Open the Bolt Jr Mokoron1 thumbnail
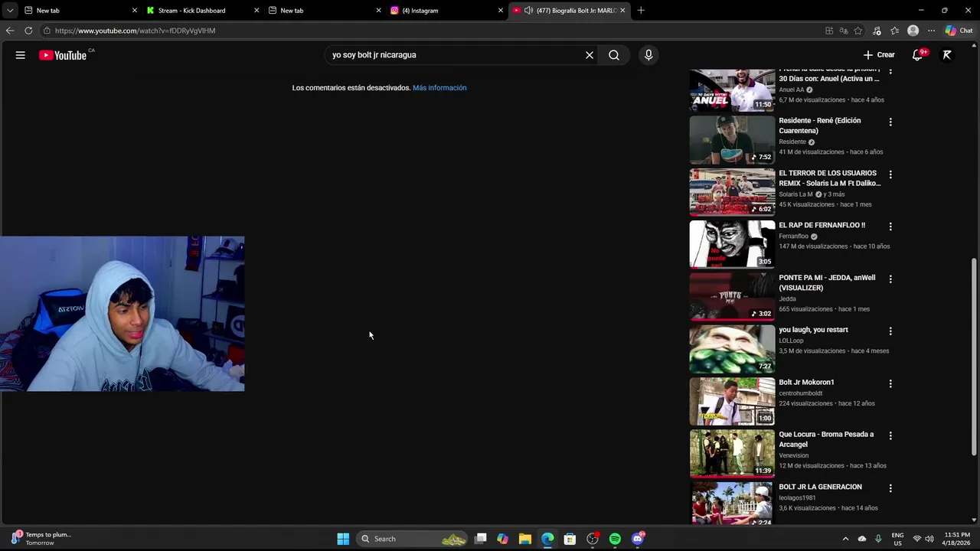 pos(732,401)
